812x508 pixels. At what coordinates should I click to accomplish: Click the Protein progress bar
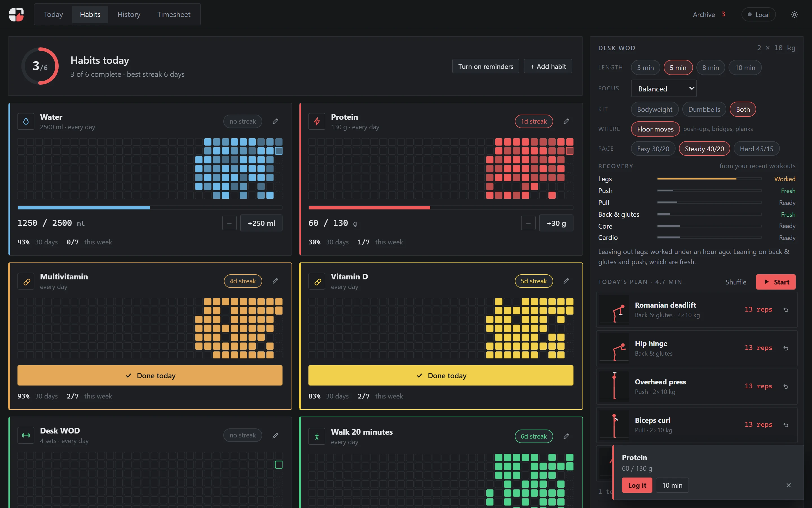pos(441,208)
